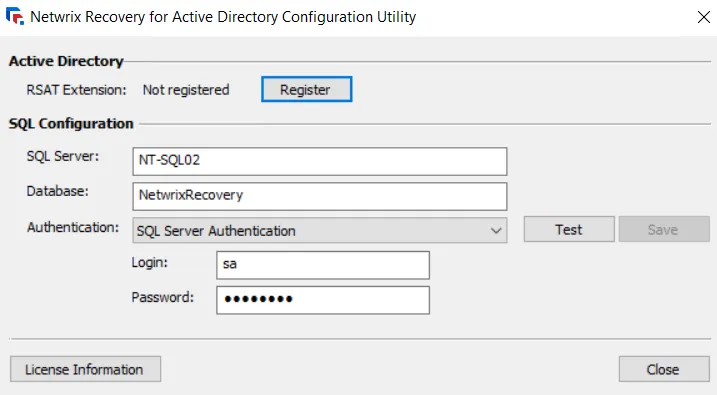
Task: Click into the Database field with NetwrixRecovery
Action: [320, 196]
